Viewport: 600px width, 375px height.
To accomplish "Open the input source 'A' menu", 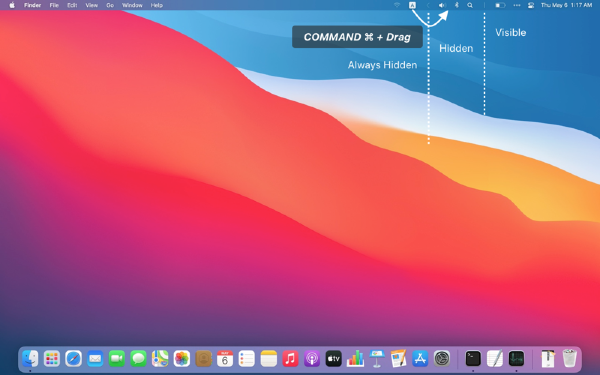I will click(412, 5).
